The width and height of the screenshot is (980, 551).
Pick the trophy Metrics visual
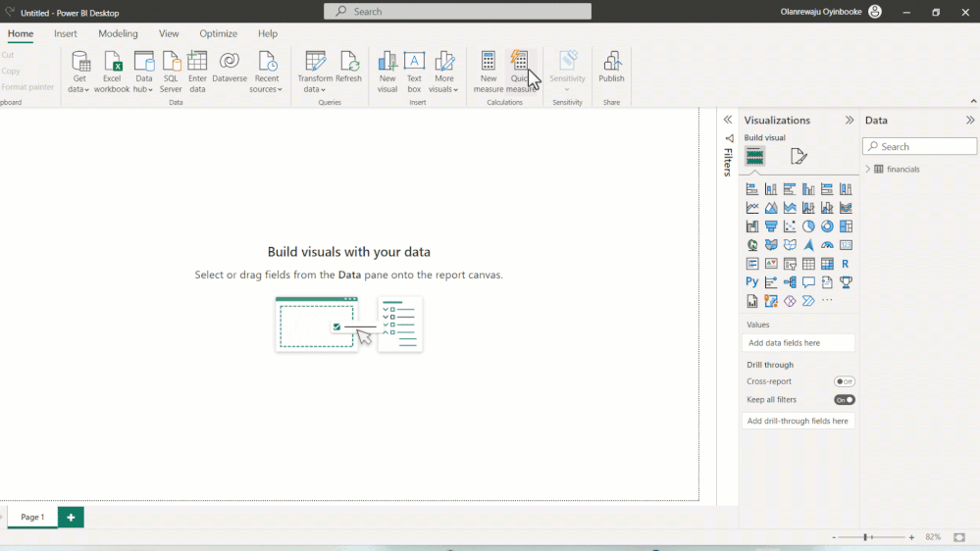point(846,282)
